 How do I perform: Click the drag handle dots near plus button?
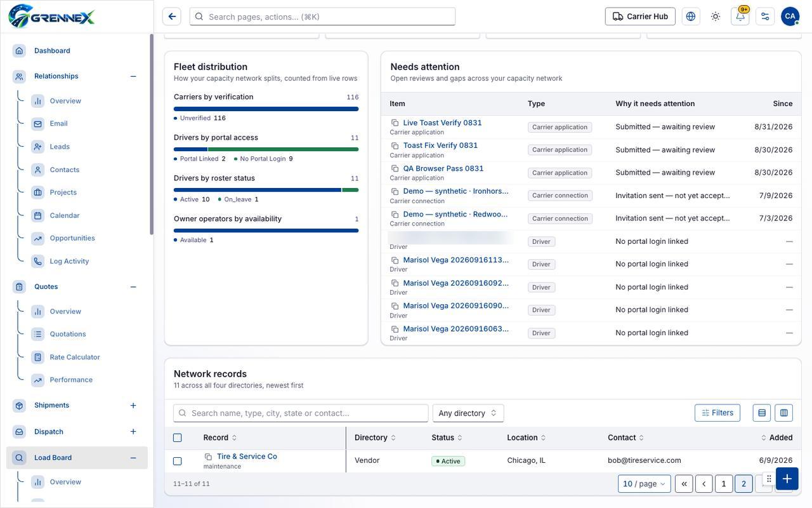769,479
